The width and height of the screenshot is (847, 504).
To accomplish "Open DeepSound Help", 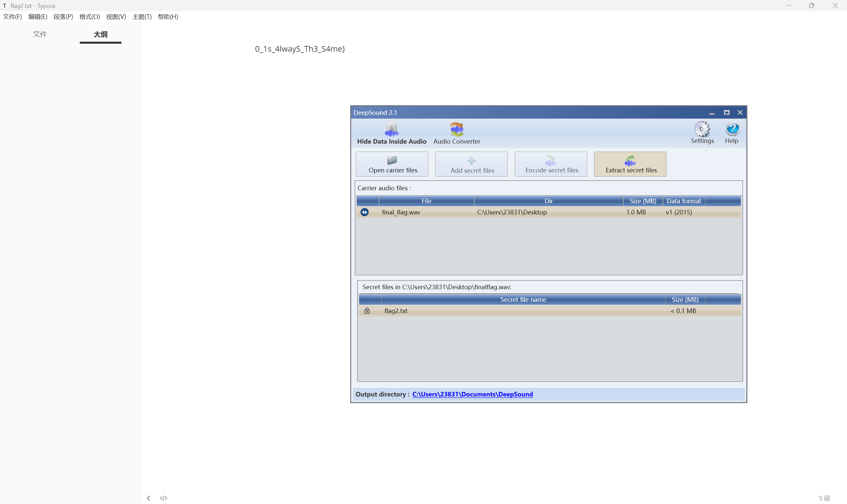I will (x=732, y=133).
